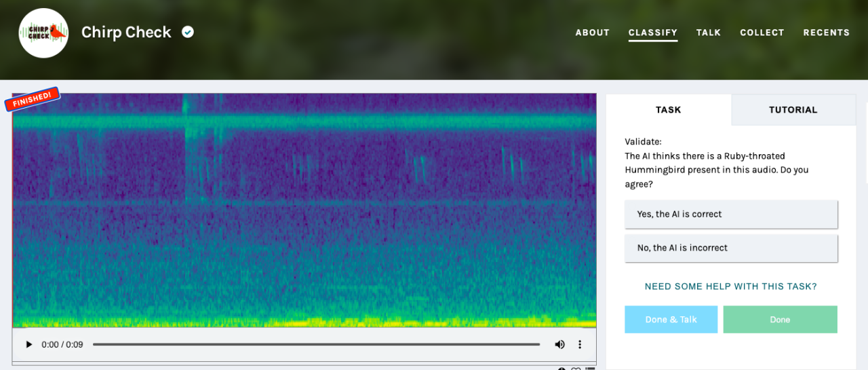
Task: View the Recents page
Action: coord(827,33)
